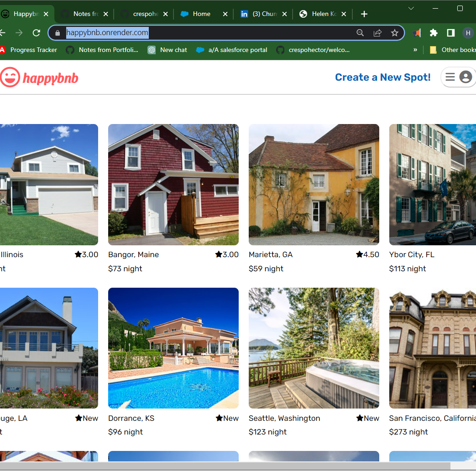
Task: Open Create a New Spot link
Action: click(382, 78)
